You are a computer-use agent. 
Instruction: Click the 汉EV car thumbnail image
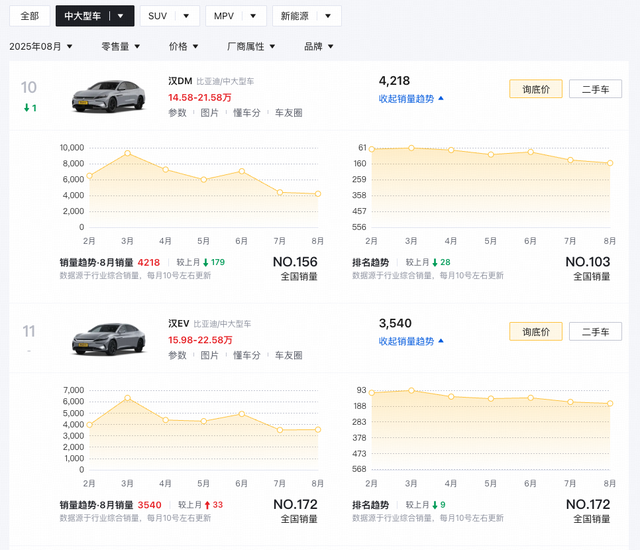tap(109, 338)
